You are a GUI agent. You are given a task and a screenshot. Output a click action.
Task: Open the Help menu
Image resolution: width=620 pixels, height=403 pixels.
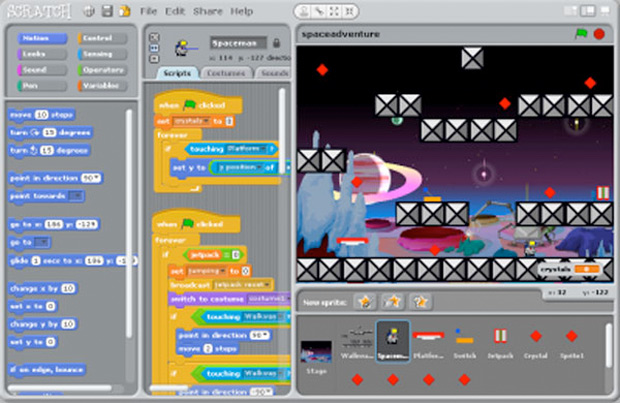point(241,11)
